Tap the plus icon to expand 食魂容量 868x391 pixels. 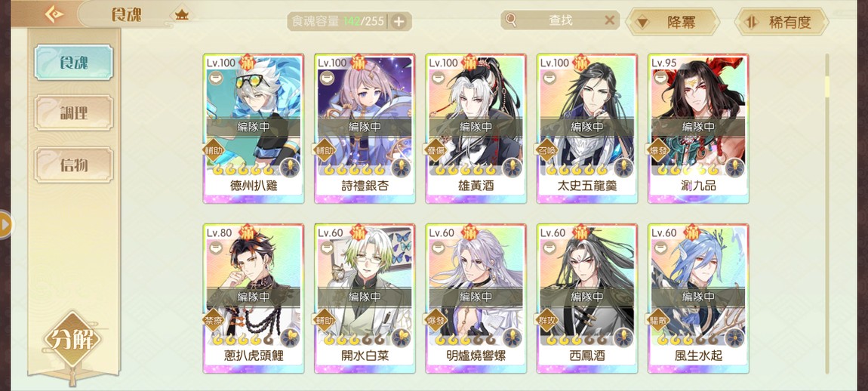click(x=399, y=22)
